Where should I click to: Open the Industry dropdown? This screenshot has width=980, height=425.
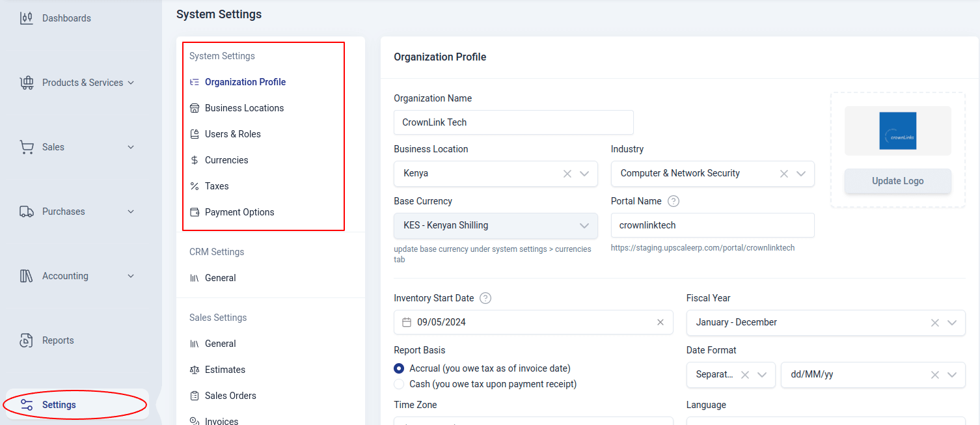click(801, 174)
